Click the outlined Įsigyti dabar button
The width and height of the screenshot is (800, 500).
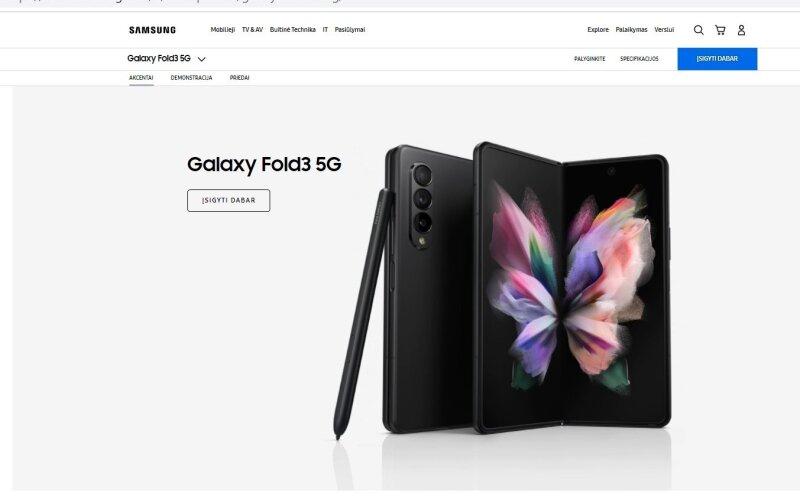[229, 201]
